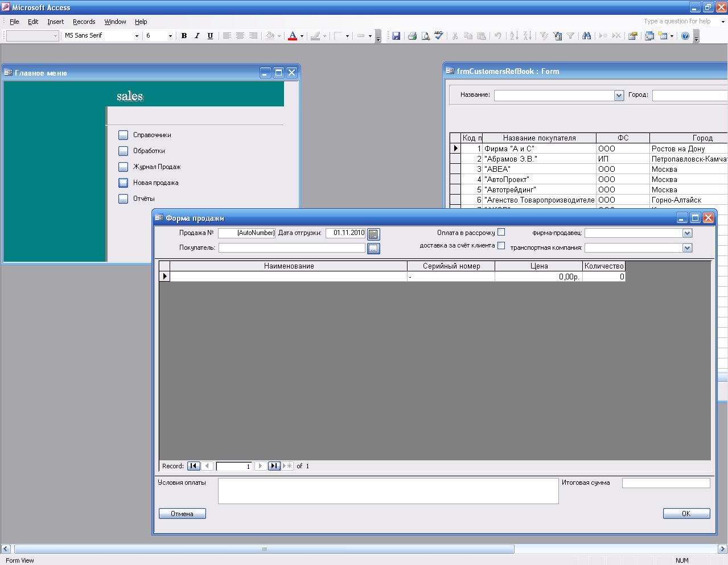This screenshot has height=565, width=728.
Task: Check доставка за счёт клиента box
Action: click(501, 245)
